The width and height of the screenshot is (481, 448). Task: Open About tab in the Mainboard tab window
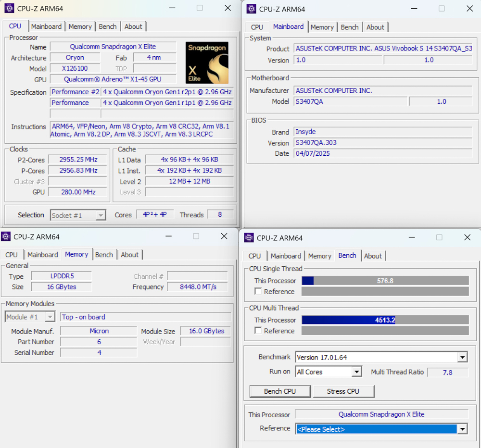click(x=375, y=27)
